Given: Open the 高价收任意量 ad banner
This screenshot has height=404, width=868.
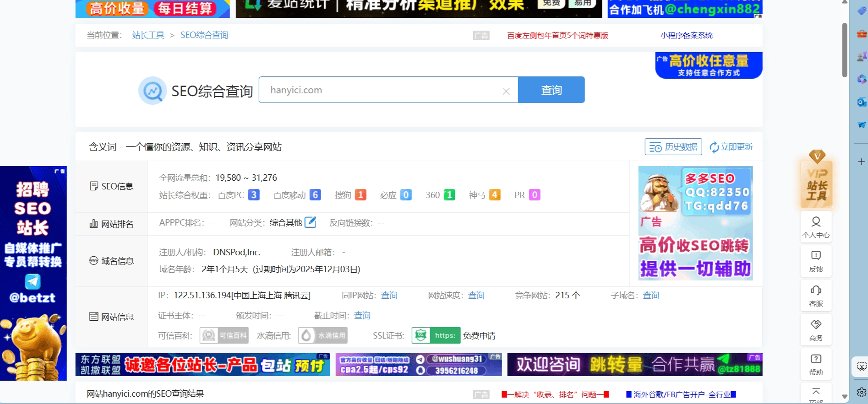Looking at the screenshot, I should pyautogui.click(x=709, y=65).
